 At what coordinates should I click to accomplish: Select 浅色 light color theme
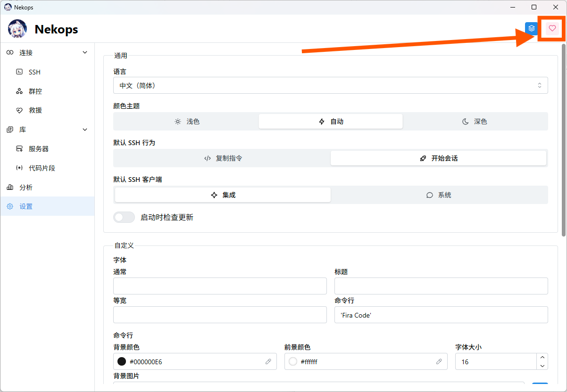tap(187, 122)
